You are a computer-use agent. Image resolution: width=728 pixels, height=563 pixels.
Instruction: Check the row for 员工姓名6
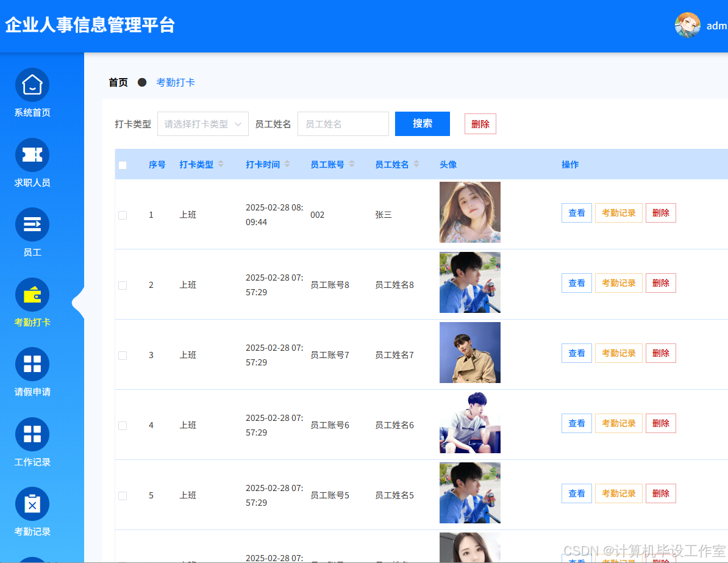click(x=123, y=426)
